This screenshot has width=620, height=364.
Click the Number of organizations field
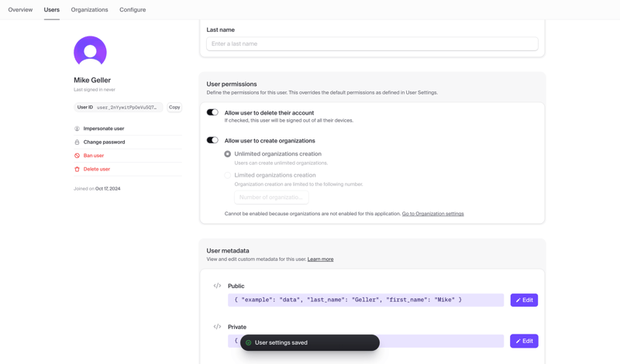[271, 197]
